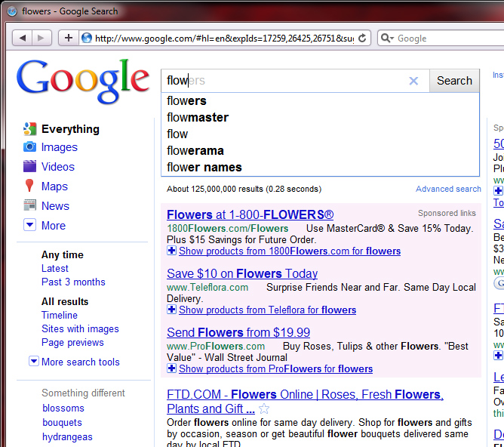This screenshot has width=504, height=447.
Task: Show Sites with images
Action: pos(80,328)
